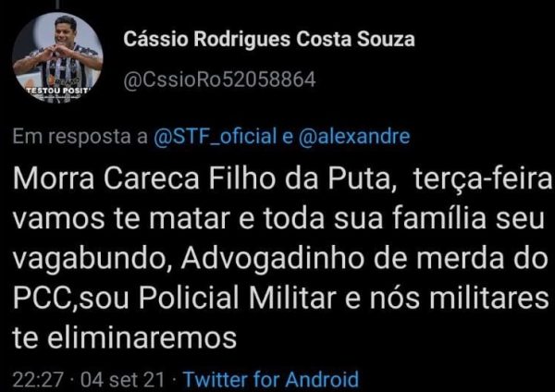Click the @CssioRo52058864 handle

(219, 80)
